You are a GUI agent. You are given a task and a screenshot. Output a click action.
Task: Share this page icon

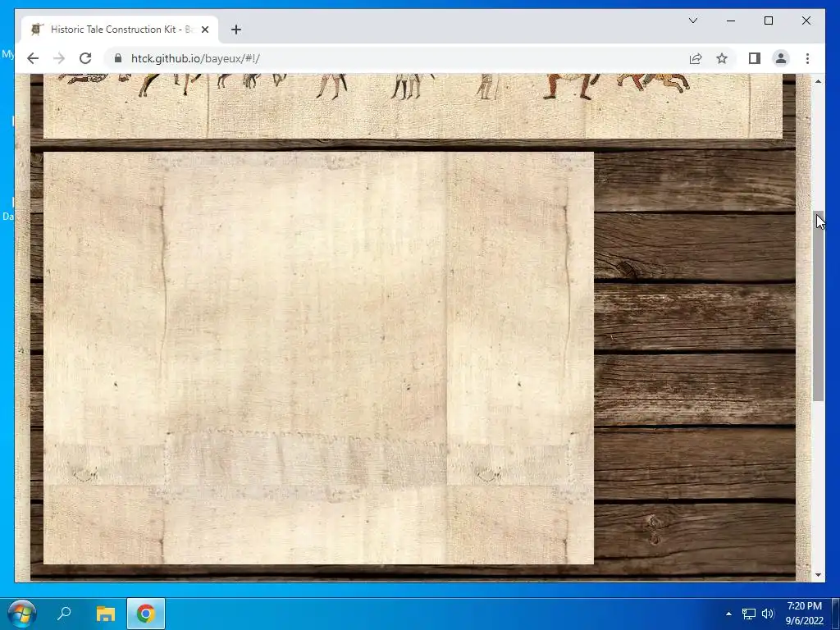(x=696, y=58)
